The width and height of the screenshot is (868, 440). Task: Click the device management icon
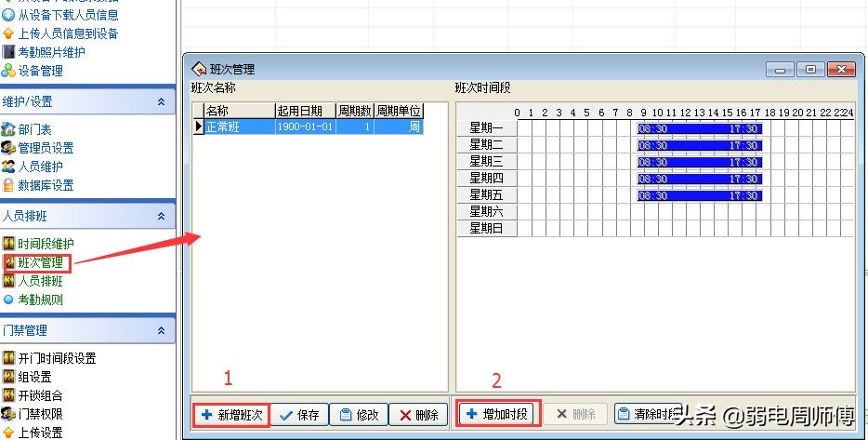point(8,71)
